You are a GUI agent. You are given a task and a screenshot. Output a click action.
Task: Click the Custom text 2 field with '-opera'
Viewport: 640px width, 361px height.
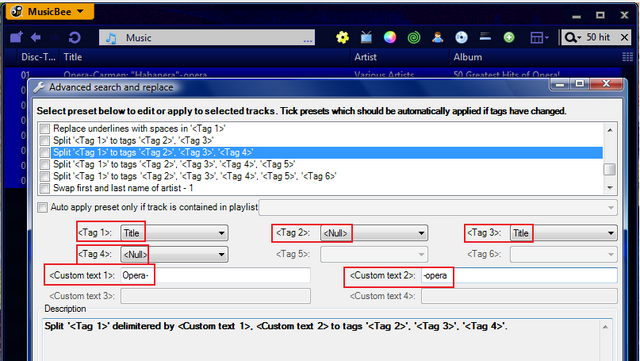[x=519, y=275]
